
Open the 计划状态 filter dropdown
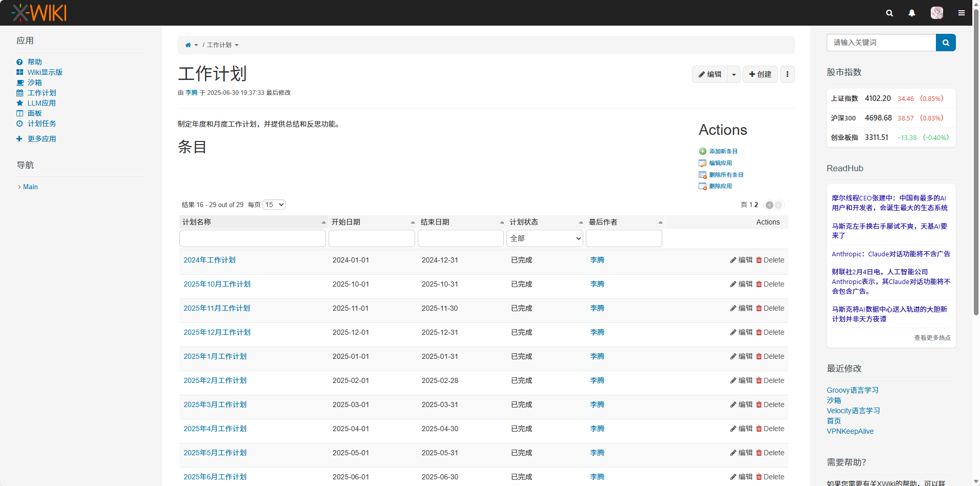pyautogui.click(x=545, y=238)
